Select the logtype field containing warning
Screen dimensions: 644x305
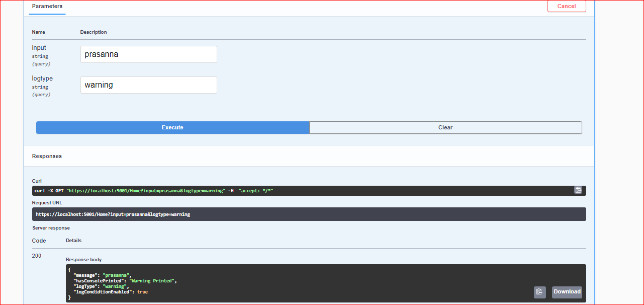pyautogui.click(x=148, y=85)
